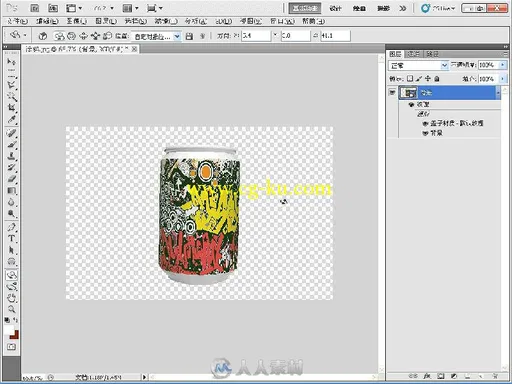Image resolution: width=512 pixels, height=384 pixels.
Task: Toggle lock transparent pixels
Action: coord(410,79)
